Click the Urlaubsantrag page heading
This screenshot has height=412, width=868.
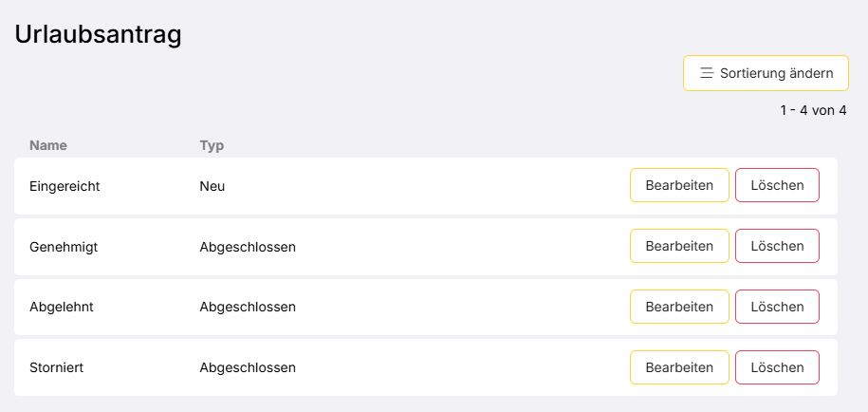coord(98,34)
